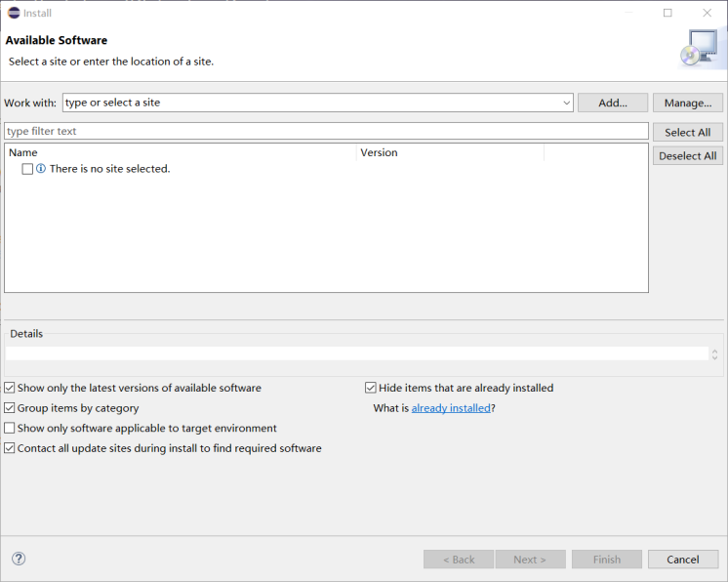Enable Show only software applicable to target environment
Screen dimensions: 728x582
tap(10, 428)
